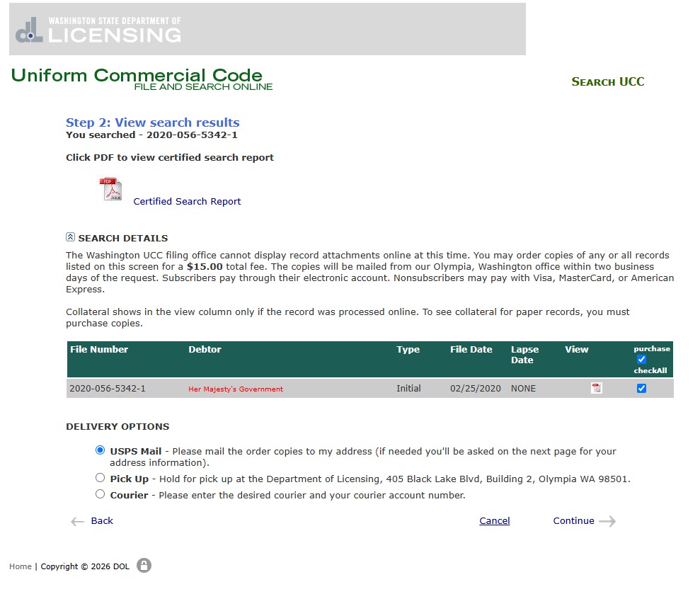700x611 pixels.
Task: Click the Back arrow icon
Action: coord(77,521)
